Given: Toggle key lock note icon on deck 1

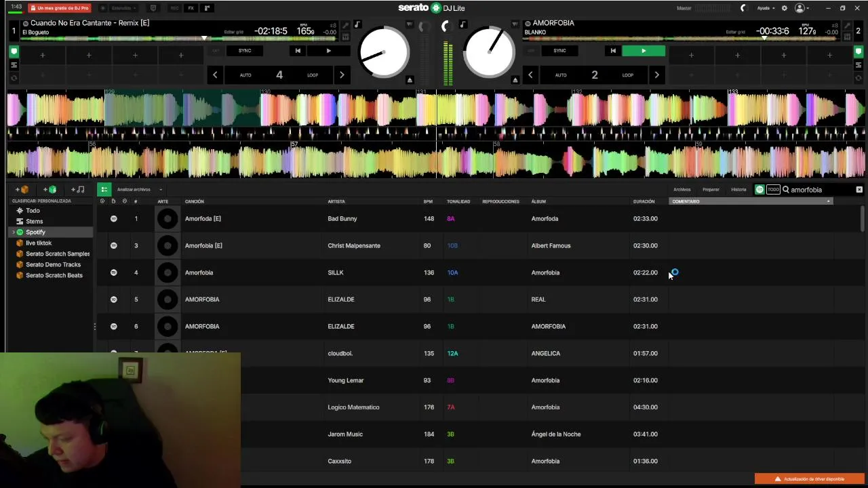Looking at the screenshot, I should [357, 25].
